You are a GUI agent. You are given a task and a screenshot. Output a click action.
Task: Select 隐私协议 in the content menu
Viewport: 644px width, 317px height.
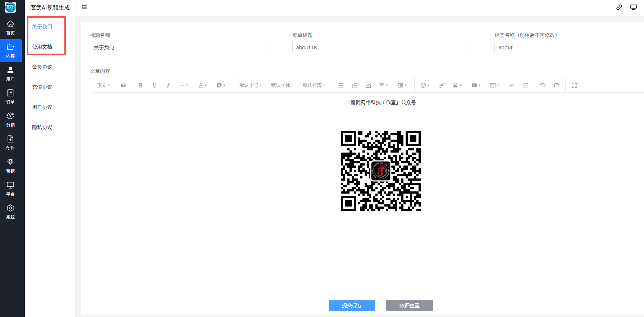click(x=42, y=127)
